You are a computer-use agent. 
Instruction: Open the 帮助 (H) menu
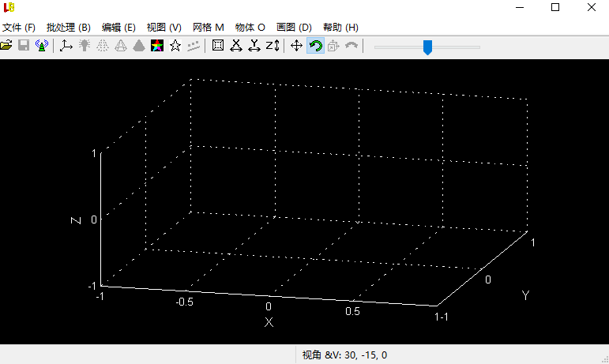click(340, 27)
